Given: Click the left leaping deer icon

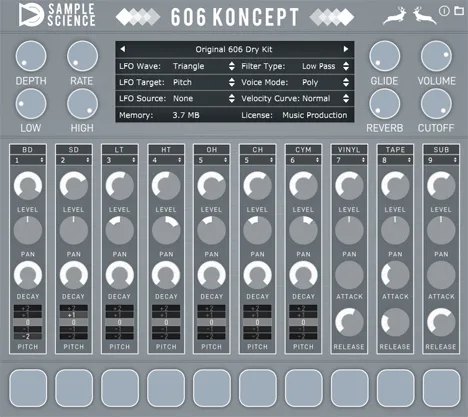Looking at the screenshot, I should pyautogui.click(x=395, y=17).
